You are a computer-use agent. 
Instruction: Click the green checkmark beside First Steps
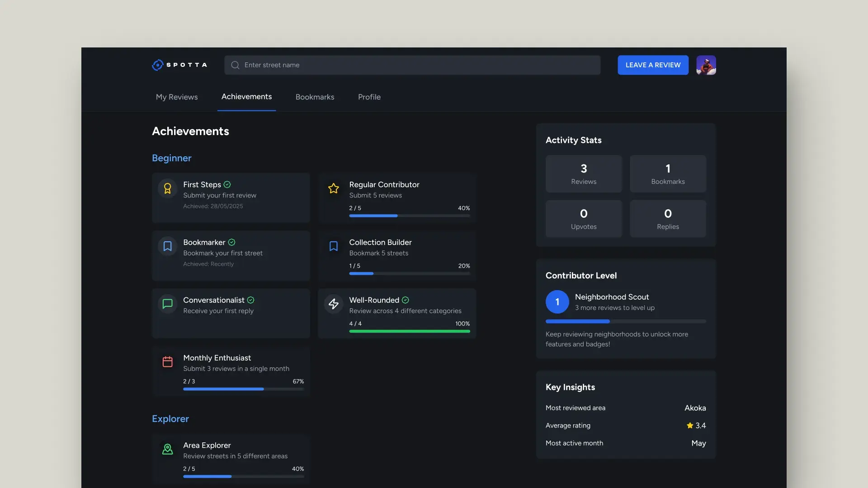[x=227, y=184]
